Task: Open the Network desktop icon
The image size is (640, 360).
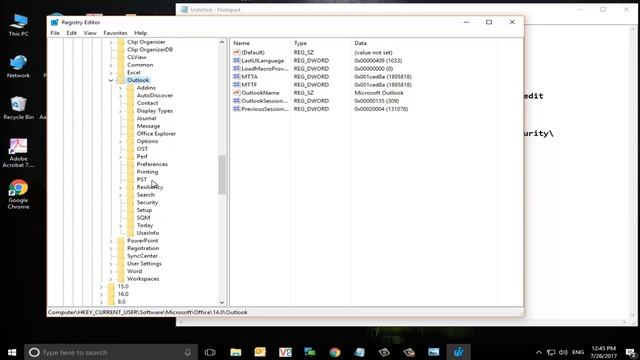Action: click(18, 67)
